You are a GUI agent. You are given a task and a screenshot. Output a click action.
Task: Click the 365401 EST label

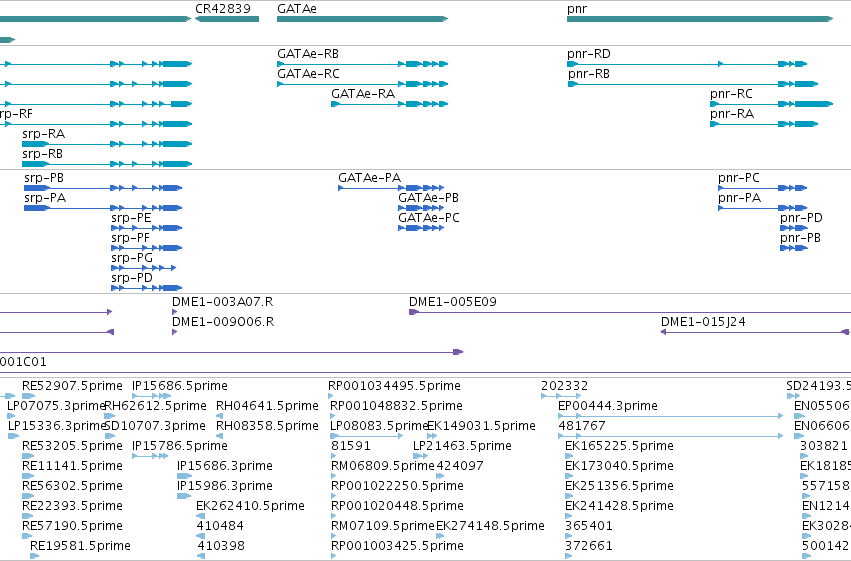(x=588, y=527)
